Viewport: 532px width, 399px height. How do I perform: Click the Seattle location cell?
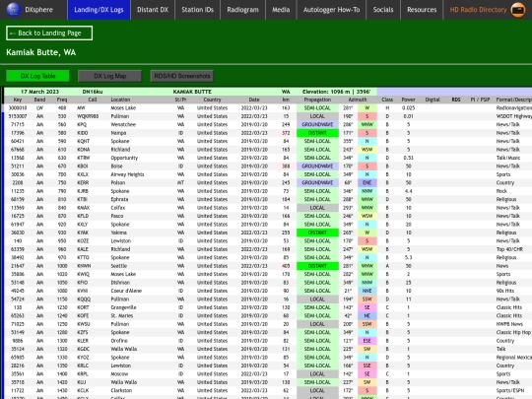[x=119, y=266]
